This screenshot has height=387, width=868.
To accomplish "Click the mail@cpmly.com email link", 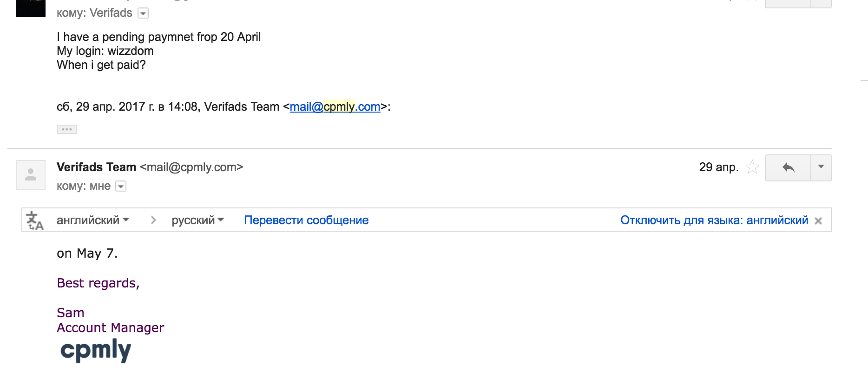I will point(335,107).
